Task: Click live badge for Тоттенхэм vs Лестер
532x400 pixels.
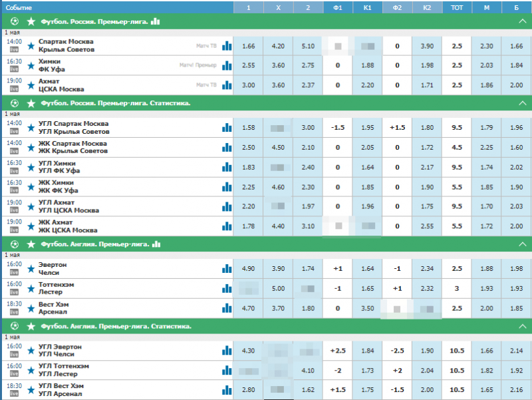Action: click(13, 292)
